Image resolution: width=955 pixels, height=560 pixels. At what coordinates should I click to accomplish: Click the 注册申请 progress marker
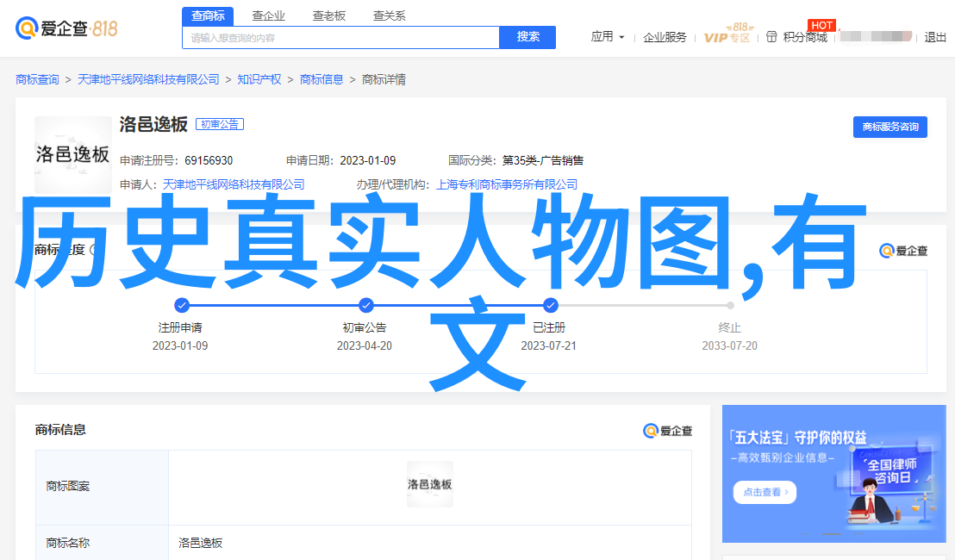(x=181, y=305)
